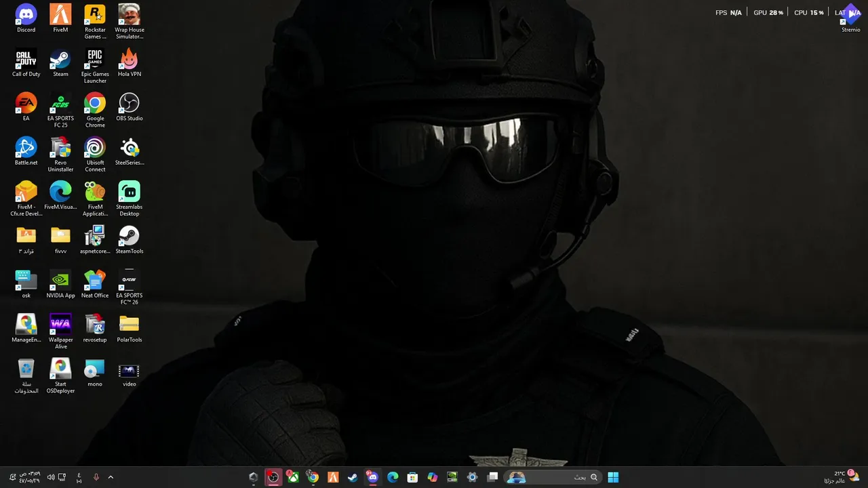Select the aspnetcore installer icon
Viewport: 868px width, 488px height.
click(95, 240)
